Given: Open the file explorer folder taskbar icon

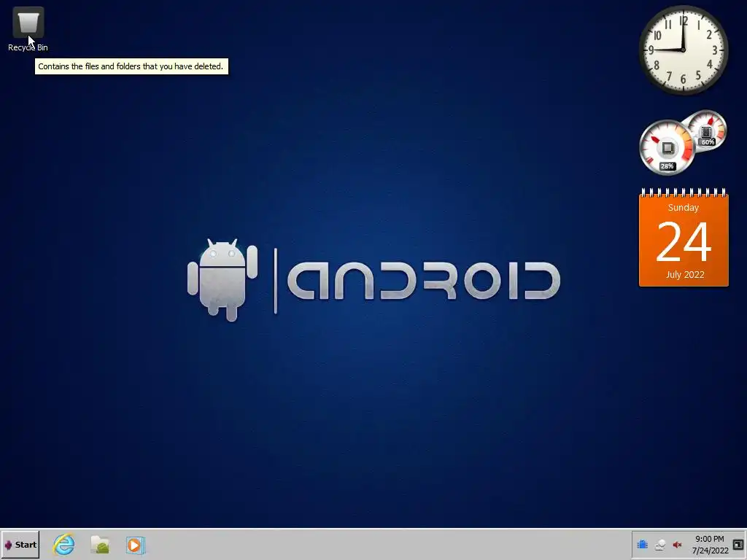Looking at the screenshot, I should click(100, 545).
